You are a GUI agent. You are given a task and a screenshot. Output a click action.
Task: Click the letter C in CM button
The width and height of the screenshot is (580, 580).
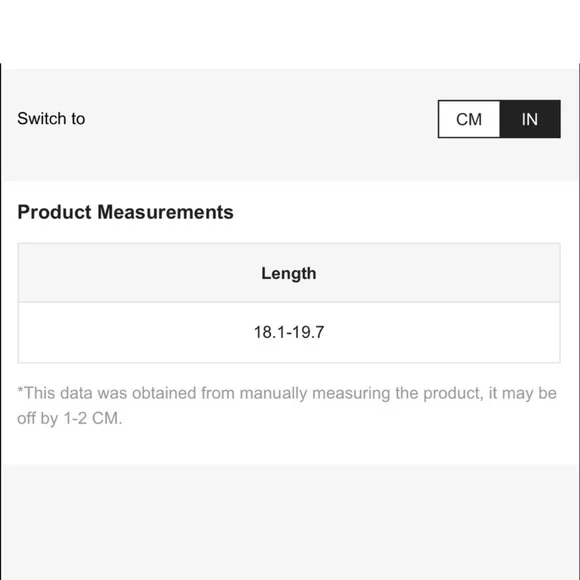(462, 119)
